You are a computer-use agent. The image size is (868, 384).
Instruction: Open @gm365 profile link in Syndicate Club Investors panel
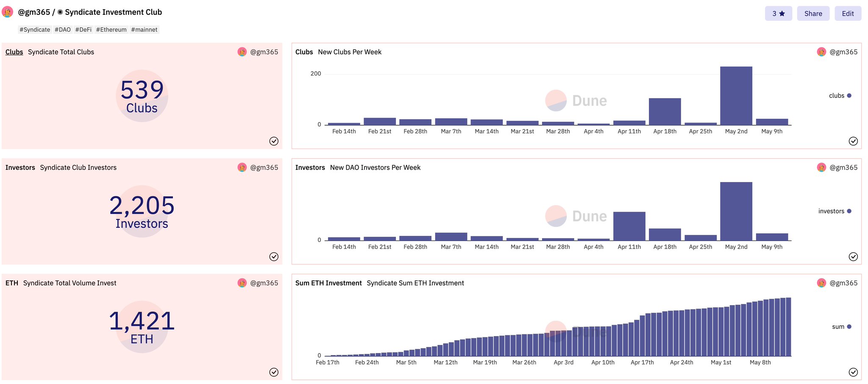(264, 167)
